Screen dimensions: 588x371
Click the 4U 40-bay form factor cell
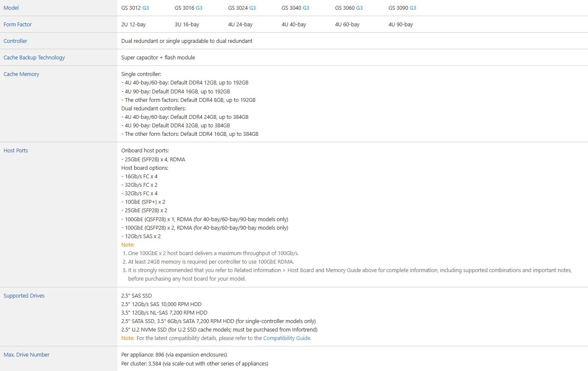(294, 25)
